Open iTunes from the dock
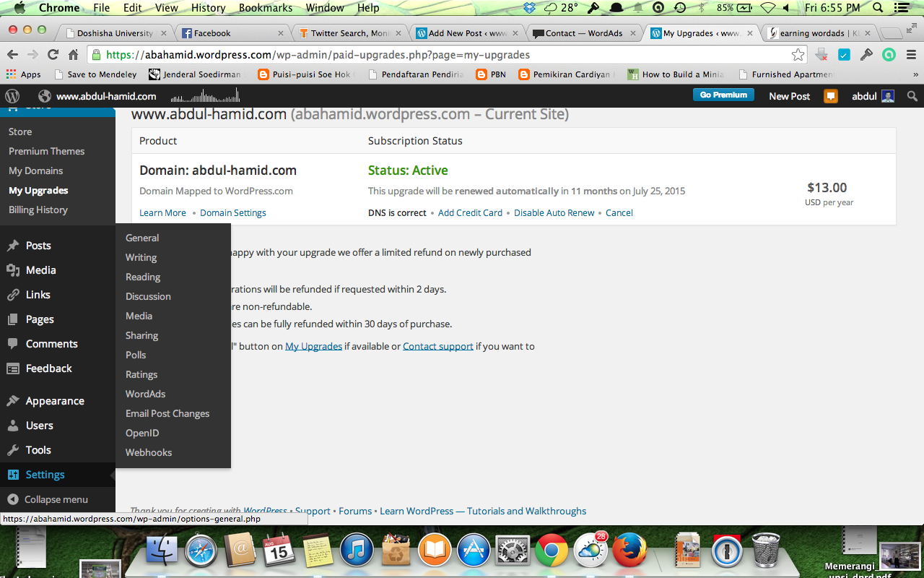Viewport: 924px width, 578px height. point(356,551)
